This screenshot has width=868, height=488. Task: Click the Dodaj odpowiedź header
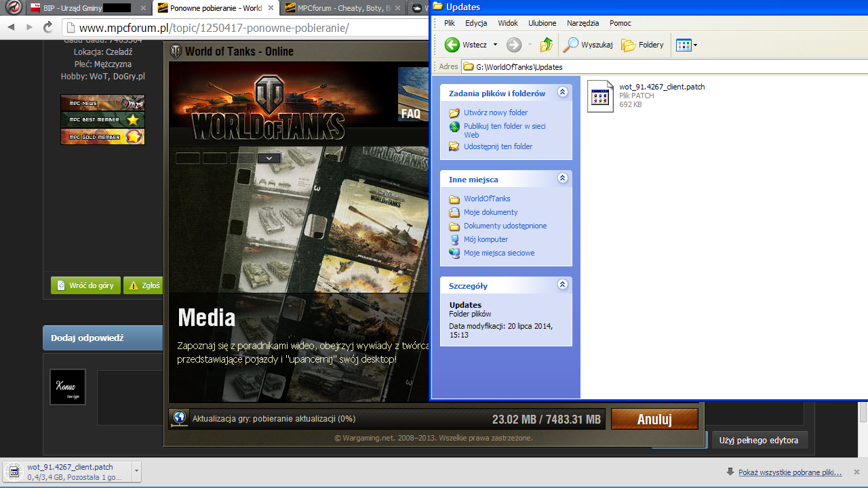(x=87, y=338)
